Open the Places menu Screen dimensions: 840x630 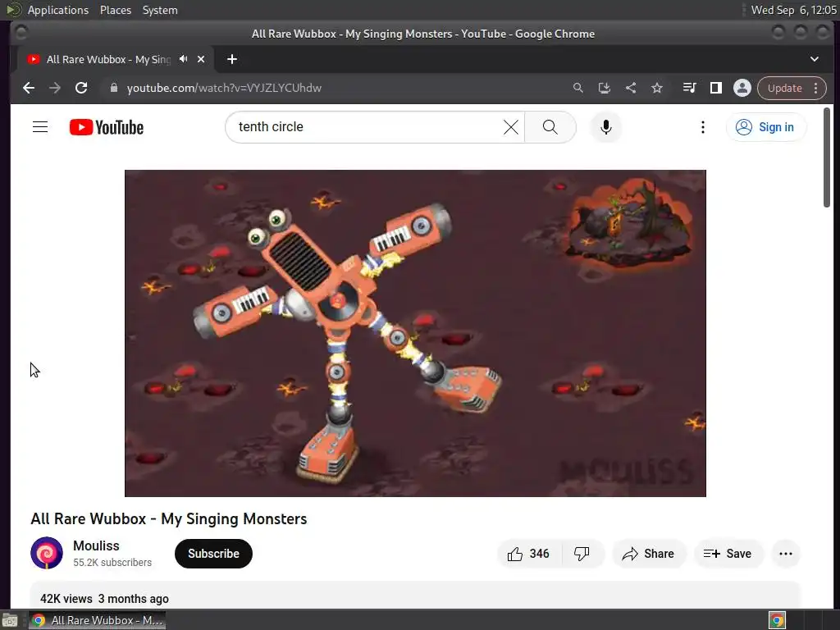[115, 10]
